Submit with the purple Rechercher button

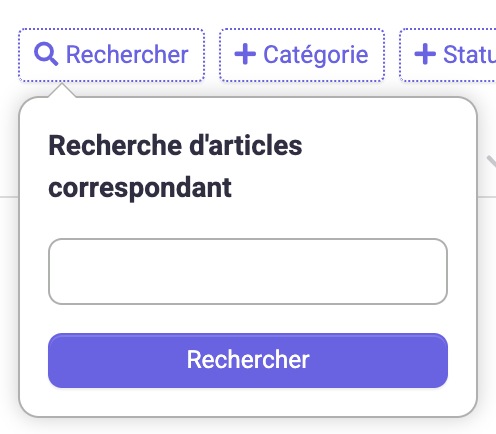click(x=248, y=360)
